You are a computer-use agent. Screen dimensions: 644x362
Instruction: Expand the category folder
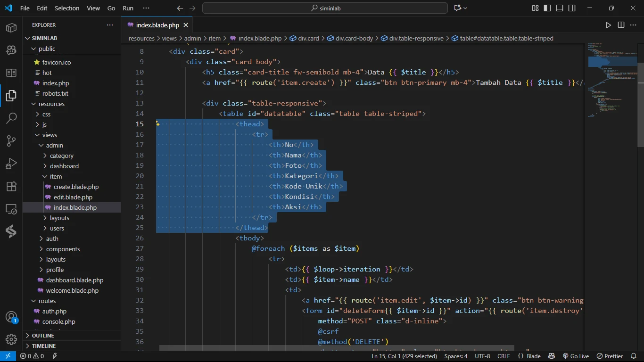[x=61, y=156]
